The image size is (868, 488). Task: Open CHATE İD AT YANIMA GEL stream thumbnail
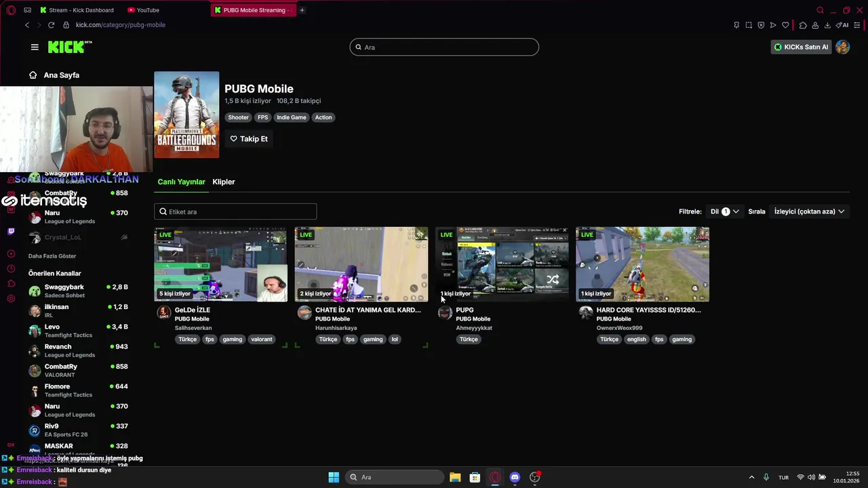[x=361, y=264]
